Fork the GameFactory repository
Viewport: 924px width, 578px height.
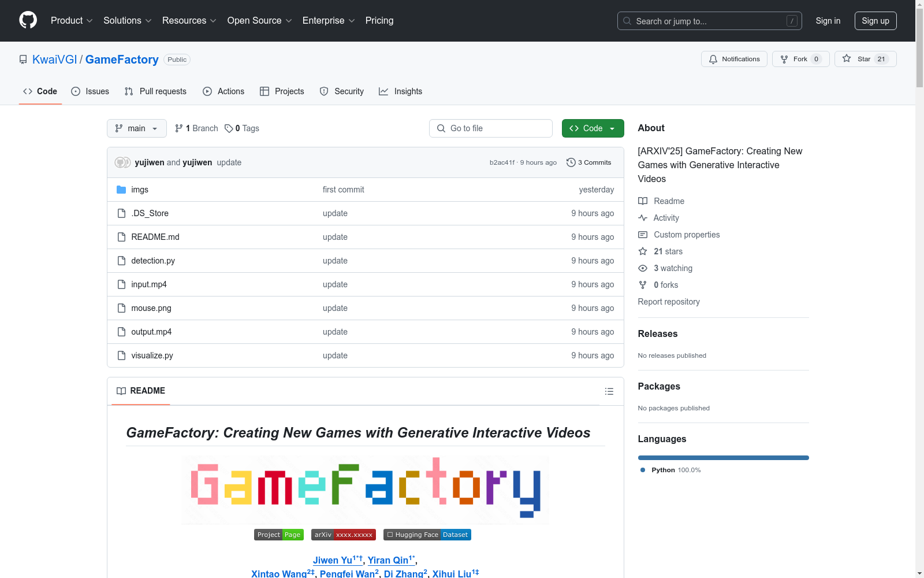click(800, 59)
